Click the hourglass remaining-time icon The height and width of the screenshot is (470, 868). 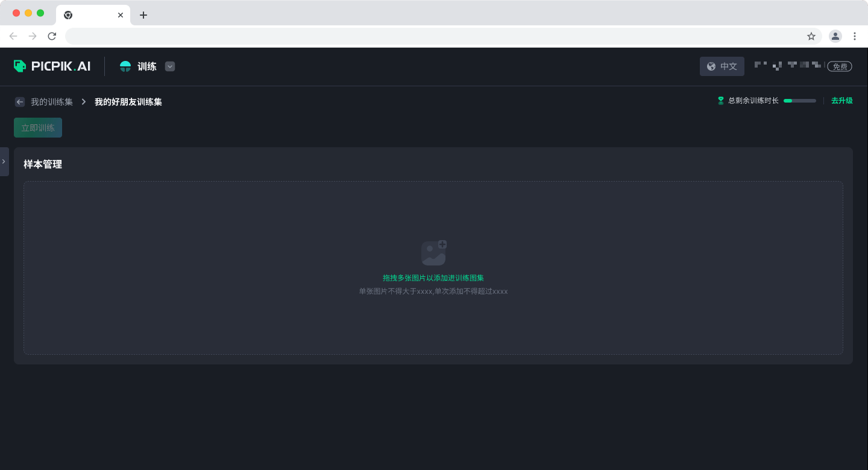point(720,101)
